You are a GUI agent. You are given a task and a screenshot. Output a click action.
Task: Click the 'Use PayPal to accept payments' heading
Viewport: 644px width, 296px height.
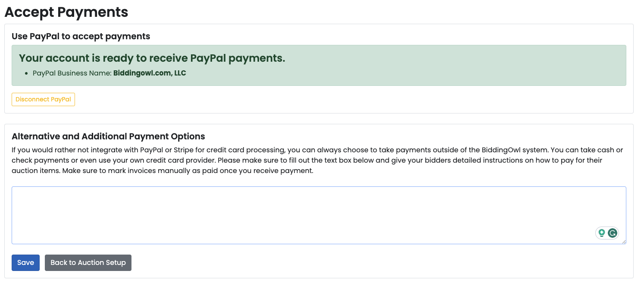[81, 36]
